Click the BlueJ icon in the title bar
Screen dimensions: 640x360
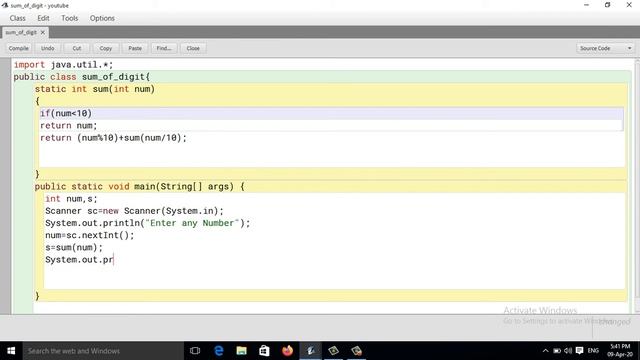5,5
